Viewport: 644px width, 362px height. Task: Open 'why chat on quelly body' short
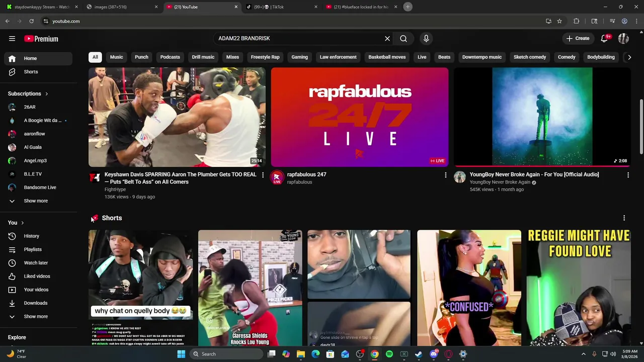pyautogui.click(x=140, y=288)
